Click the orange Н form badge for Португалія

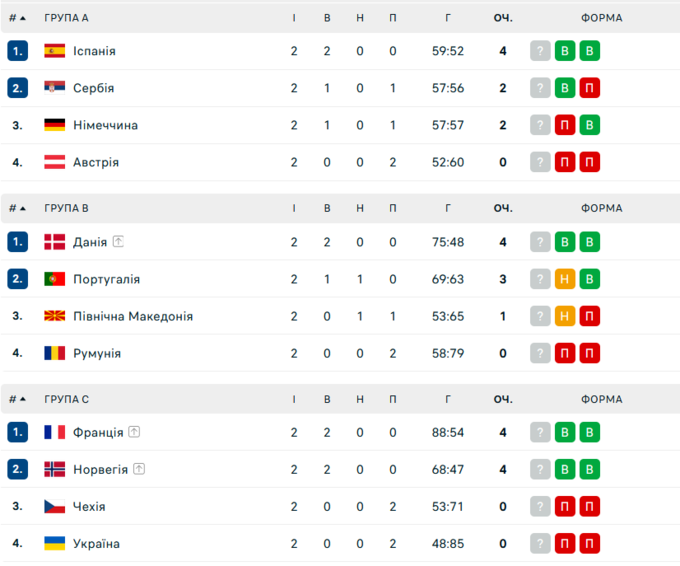coord(565,279)
